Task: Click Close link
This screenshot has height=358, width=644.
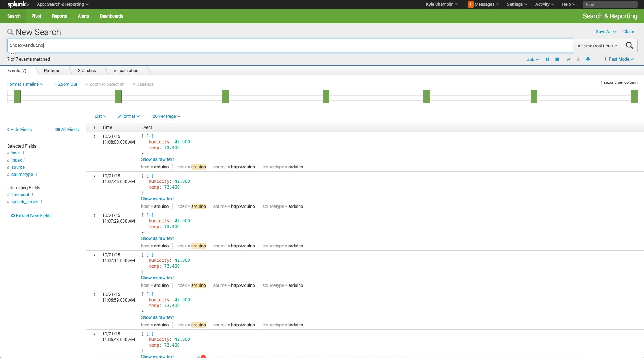Action: (x=628, y=32)
